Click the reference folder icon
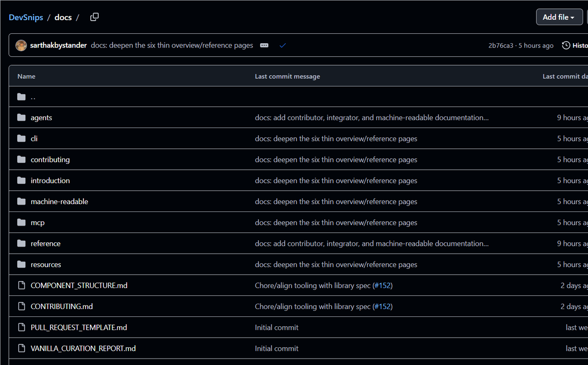The width and height of the screenshot is (588, 365). pos(21,243)
